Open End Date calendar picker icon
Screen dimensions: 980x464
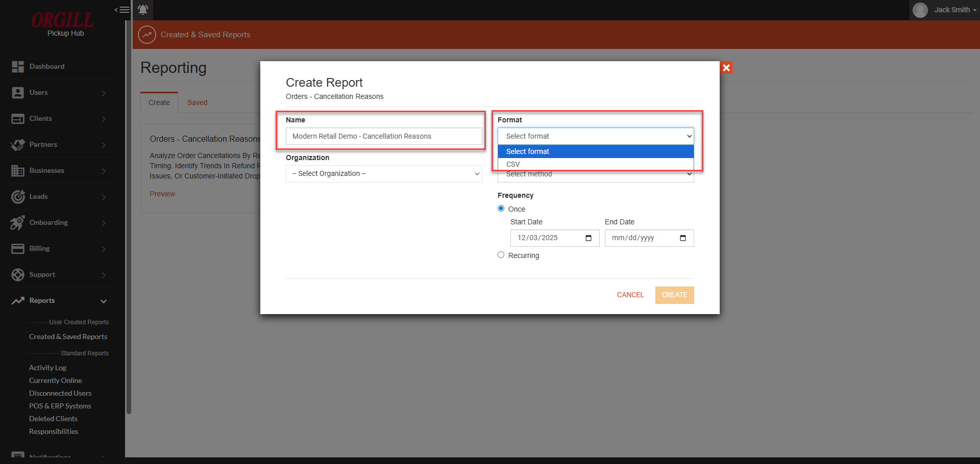click(683, 238)
